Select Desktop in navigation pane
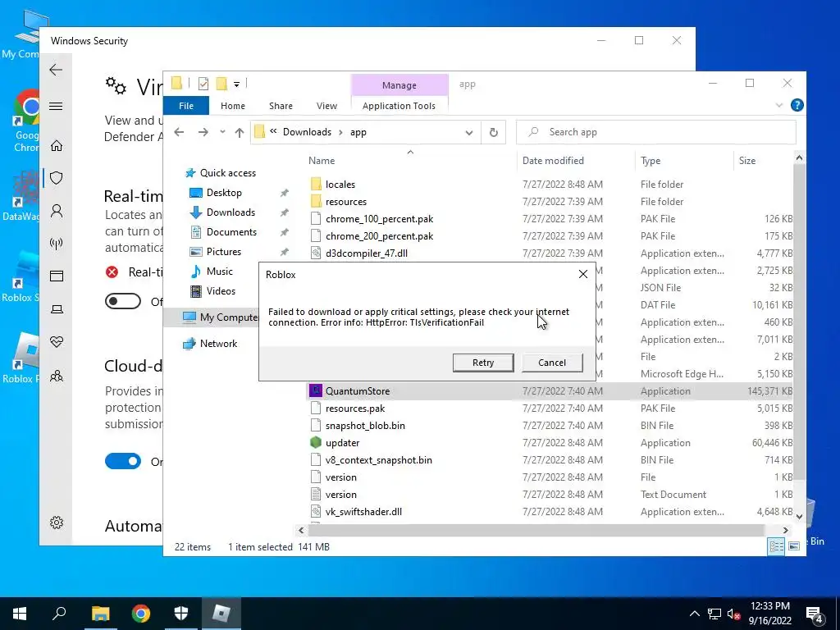The height and width of the screenshot is (630, 840). click(224, 193)
